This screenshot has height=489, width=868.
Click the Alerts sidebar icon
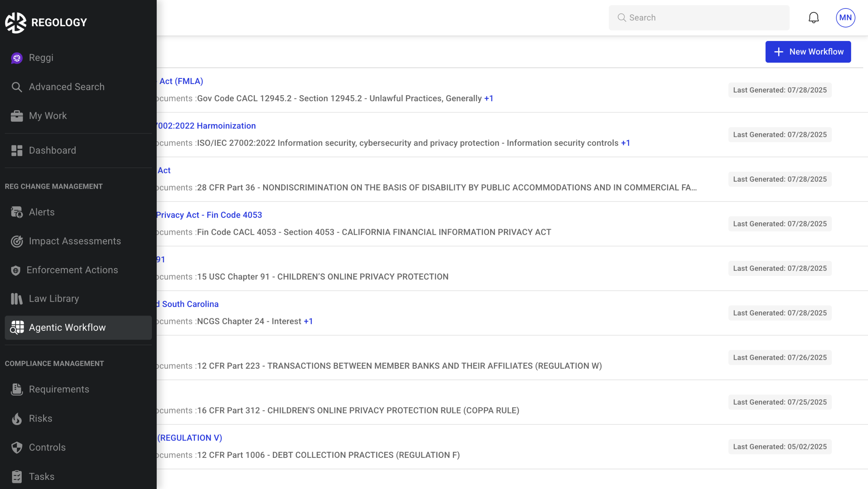17,212
